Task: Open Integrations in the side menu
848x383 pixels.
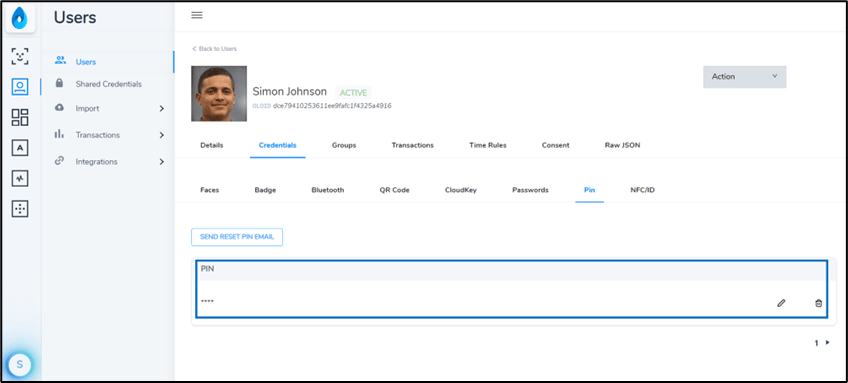Action: click(96, 162)
